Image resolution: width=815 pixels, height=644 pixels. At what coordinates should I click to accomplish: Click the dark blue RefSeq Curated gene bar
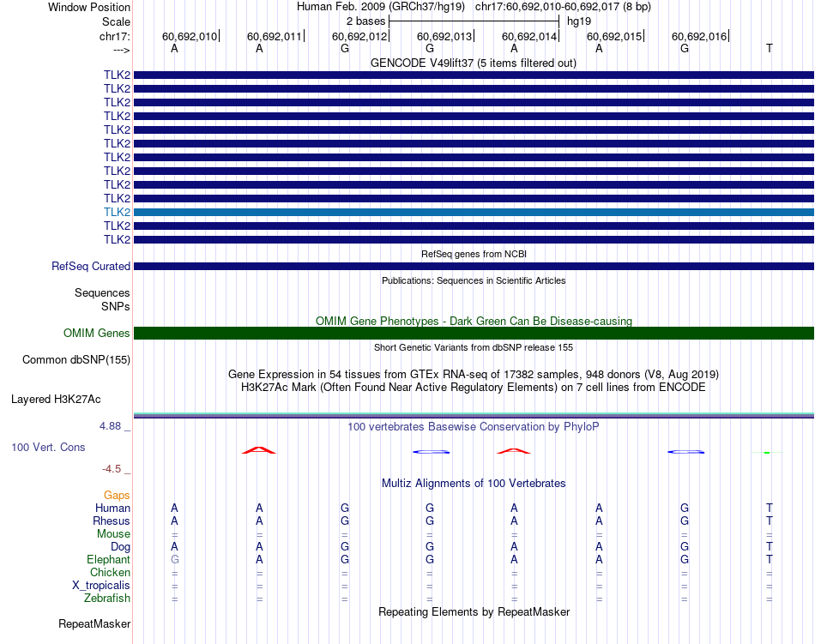(474, 267)
